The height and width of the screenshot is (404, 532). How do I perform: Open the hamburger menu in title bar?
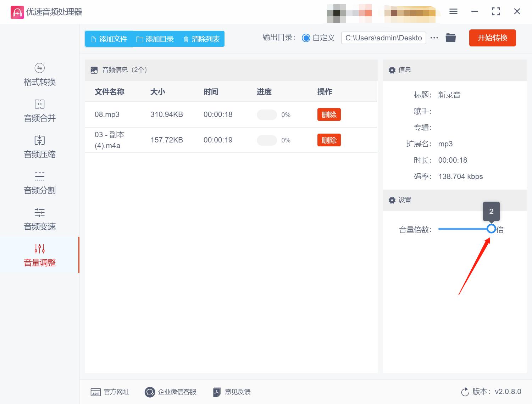pyautogui.click(x=453, y=11)
